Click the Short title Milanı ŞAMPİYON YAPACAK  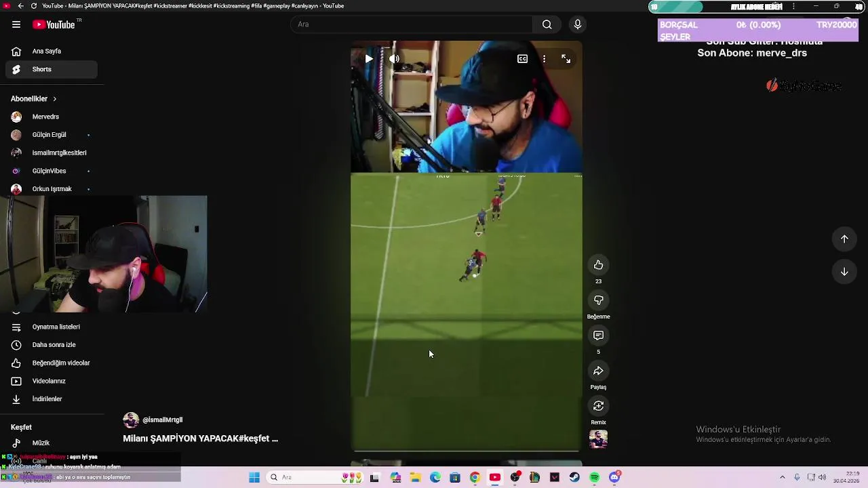[201, 439]
